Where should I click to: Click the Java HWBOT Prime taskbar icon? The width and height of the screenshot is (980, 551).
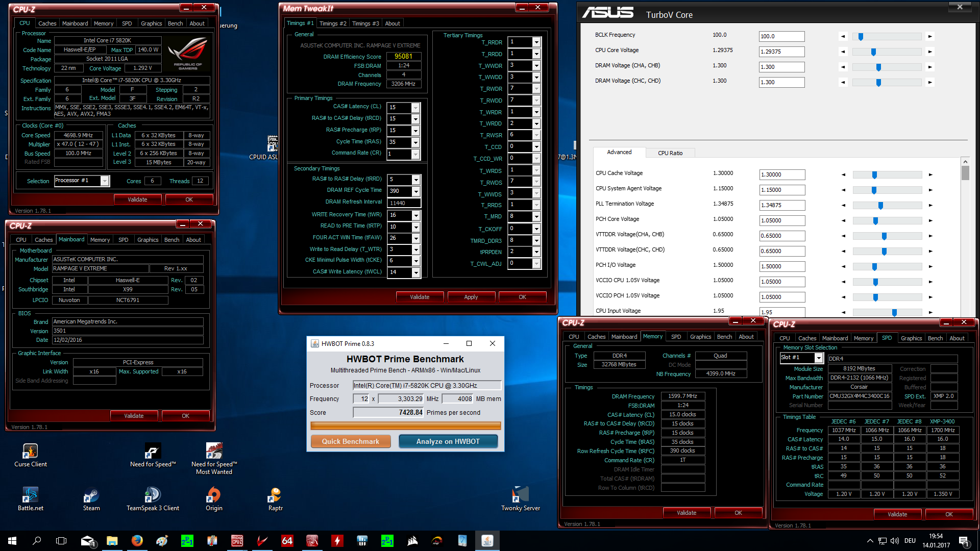pos(487,541)
